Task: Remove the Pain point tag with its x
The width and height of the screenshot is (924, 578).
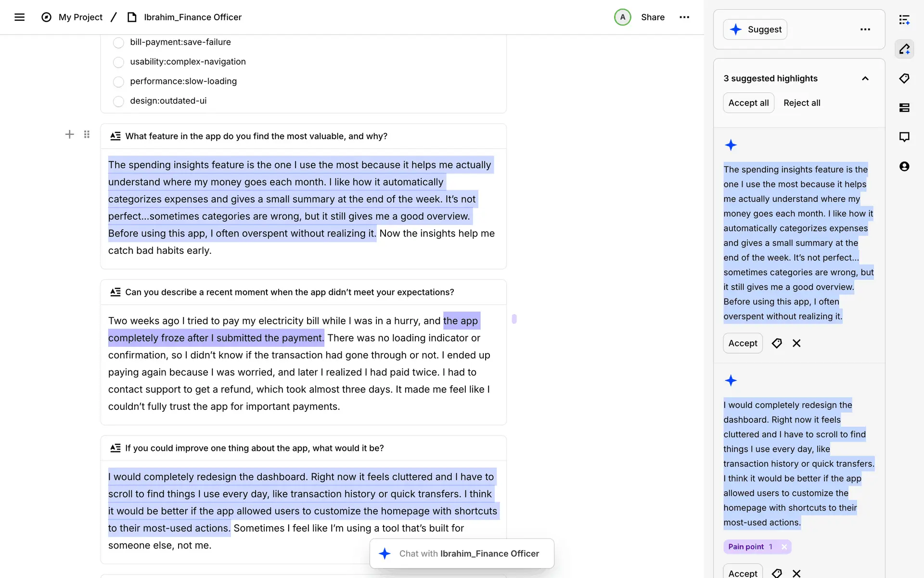Action: [x=784, y=547]
